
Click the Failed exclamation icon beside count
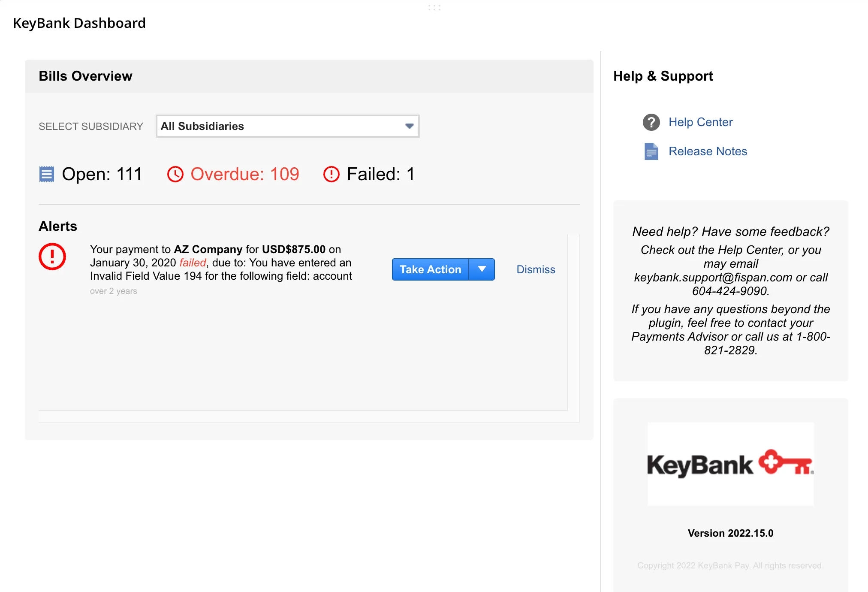point(331,174)
